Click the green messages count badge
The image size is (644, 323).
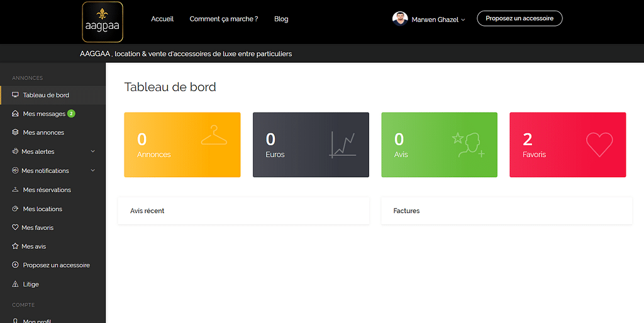click(71, 114)
